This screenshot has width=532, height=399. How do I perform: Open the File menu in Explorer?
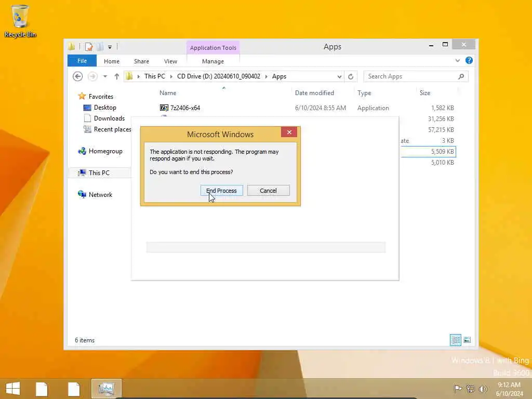click(82, 61)
